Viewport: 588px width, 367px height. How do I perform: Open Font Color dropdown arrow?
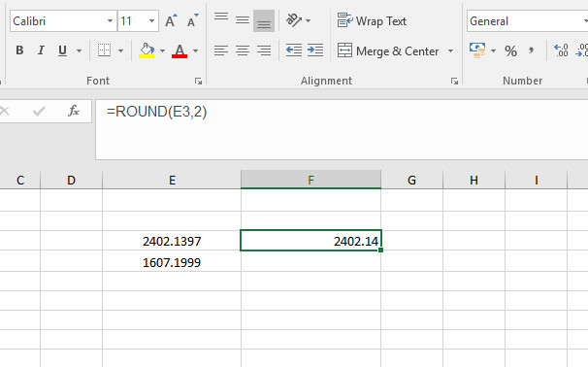coord(195,50)
